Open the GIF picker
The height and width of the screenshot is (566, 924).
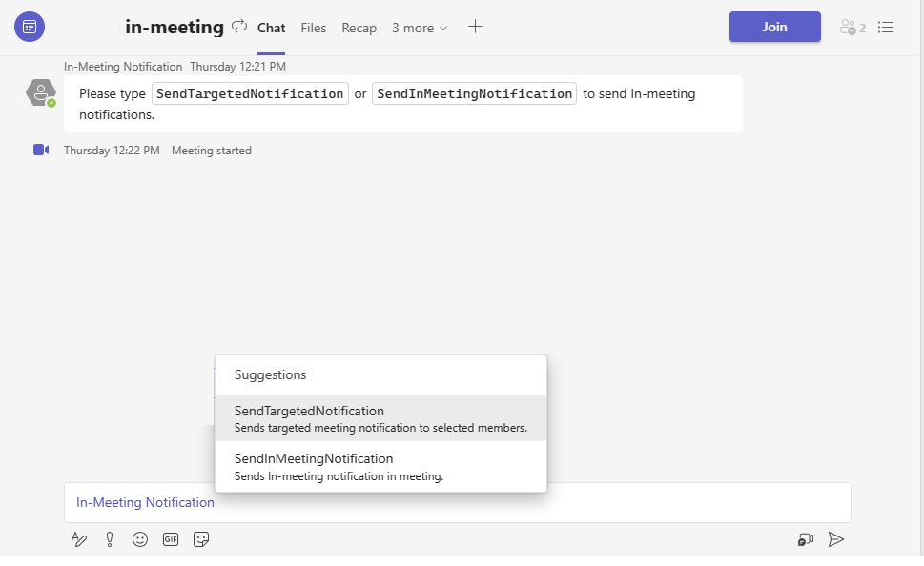pyautogui.click(x=171, y=539)
